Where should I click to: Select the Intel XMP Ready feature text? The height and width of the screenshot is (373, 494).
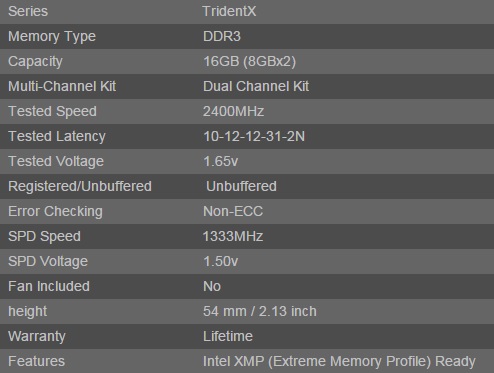[x=339, y=361]
